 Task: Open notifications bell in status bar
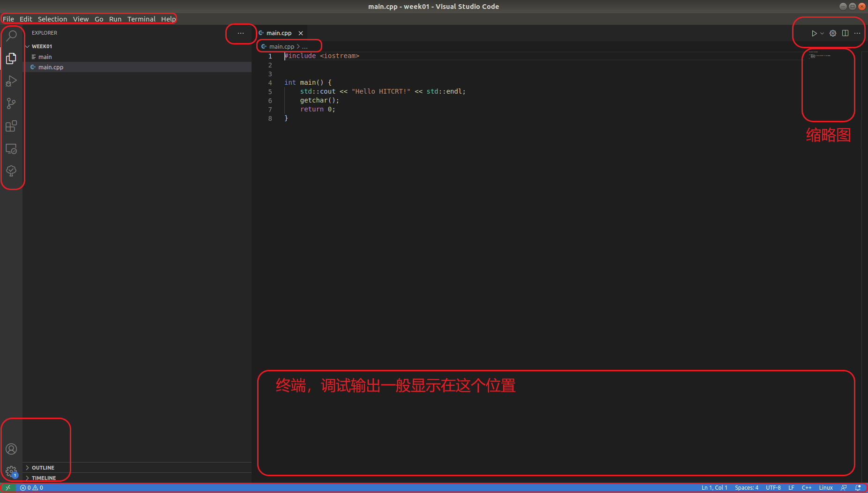[858, 488]
